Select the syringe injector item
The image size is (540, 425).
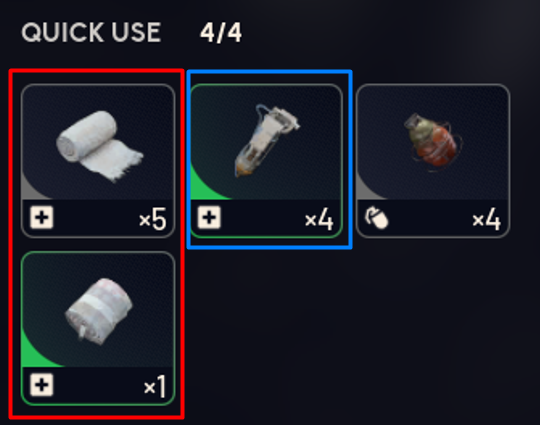coord(266,161)
